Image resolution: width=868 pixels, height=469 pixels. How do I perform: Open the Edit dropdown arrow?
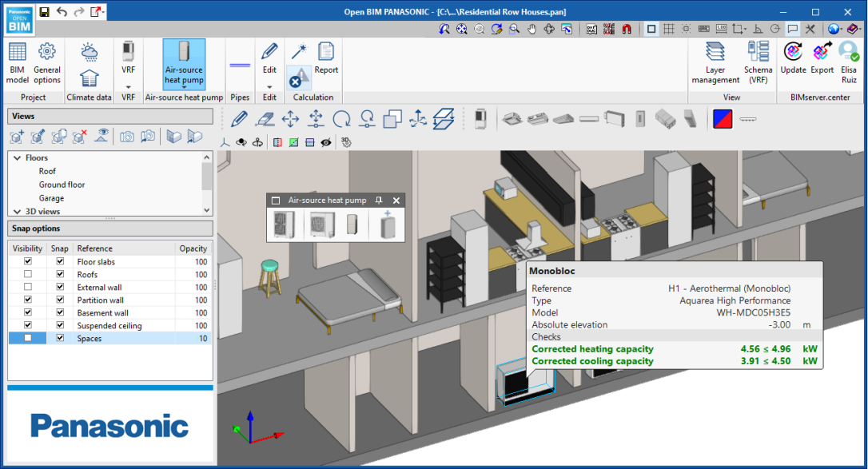click(269, 87)
